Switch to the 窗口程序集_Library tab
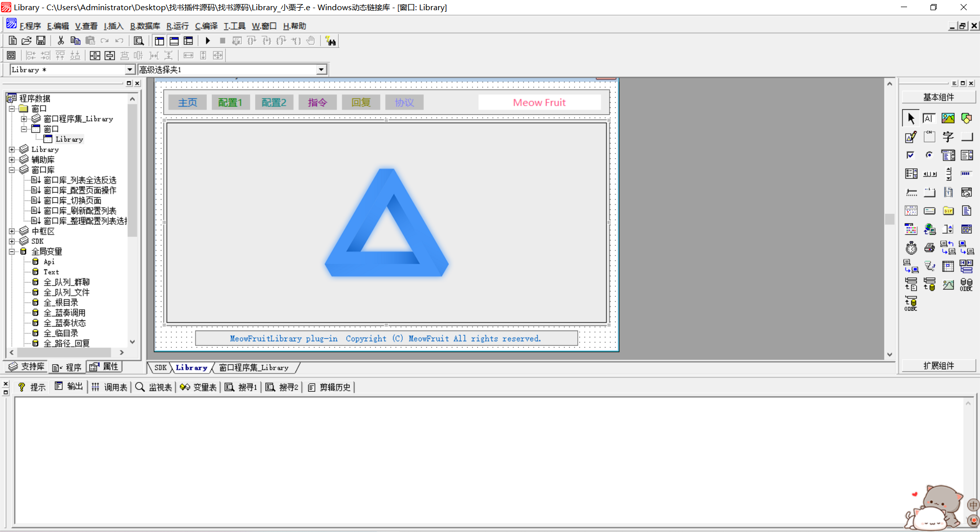980x532 pixels. (x=254, y=368)
